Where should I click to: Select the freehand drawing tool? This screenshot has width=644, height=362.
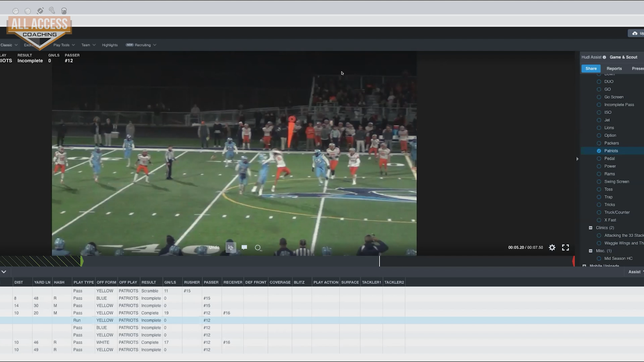pyautogui.click(x=231, y=248)
